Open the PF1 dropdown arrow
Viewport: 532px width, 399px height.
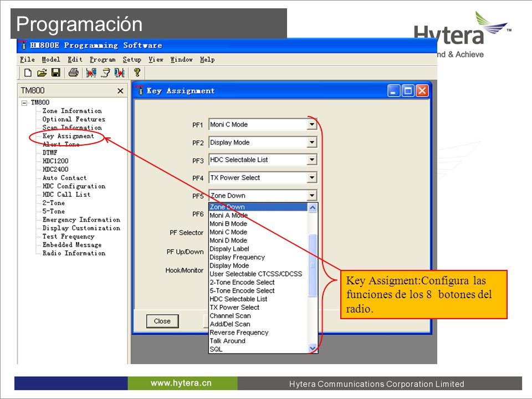(x=312, y=125)
